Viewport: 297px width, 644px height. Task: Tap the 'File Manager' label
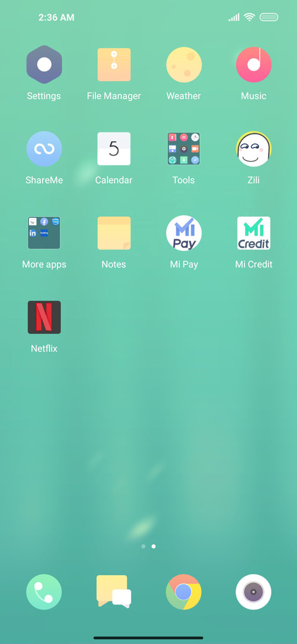coord(114,96)
